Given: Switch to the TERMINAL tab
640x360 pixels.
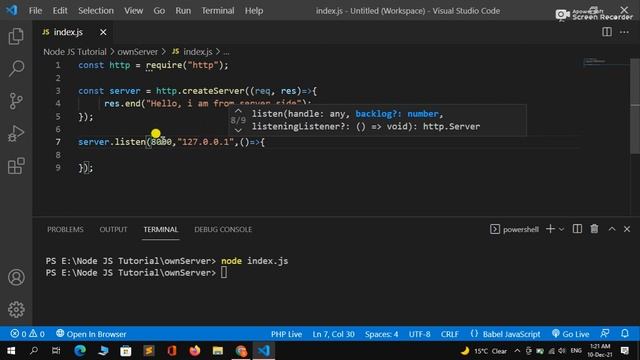Looking at the screenshot, I should 161,229.
